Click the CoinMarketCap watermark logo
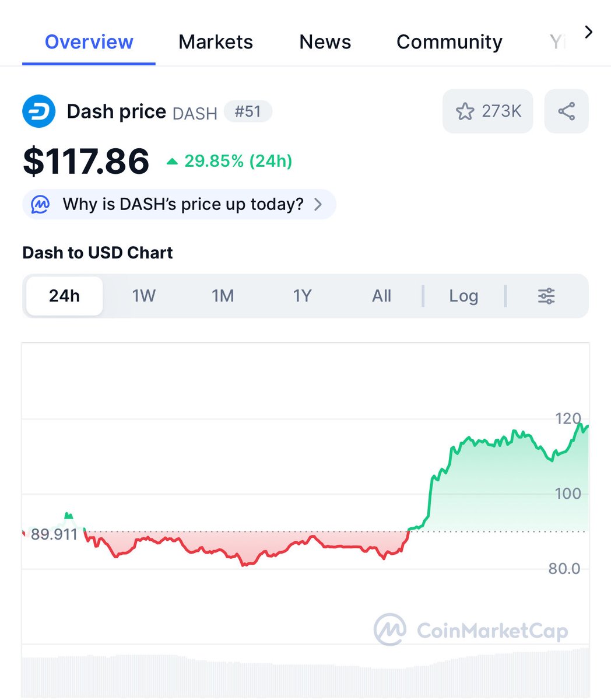Screen dimensions: 611x700 tap(390, 629)
